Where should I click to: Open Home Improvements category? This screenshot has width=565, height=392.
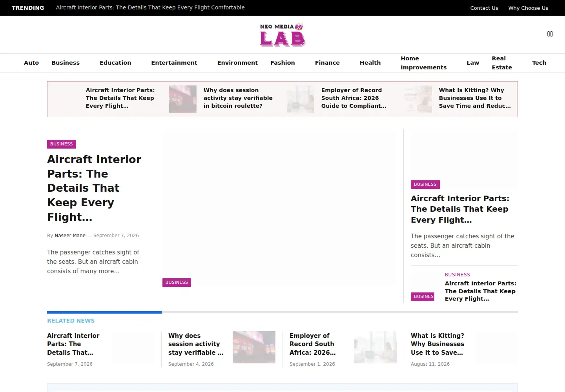click(423, 63)
